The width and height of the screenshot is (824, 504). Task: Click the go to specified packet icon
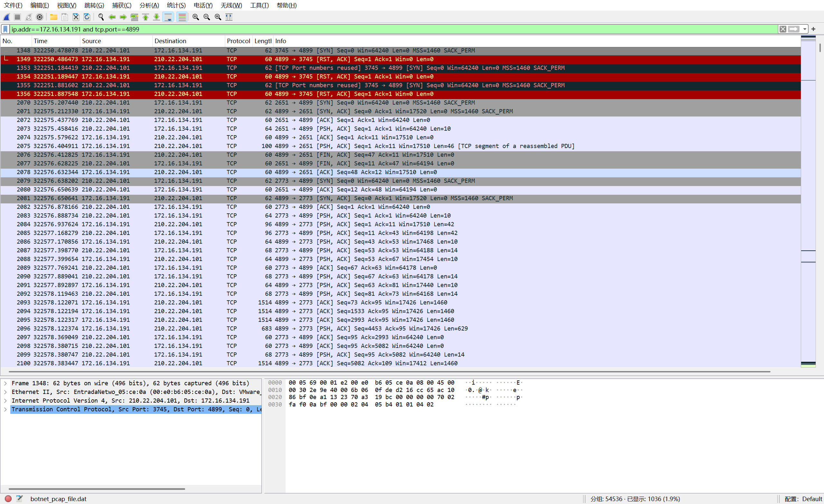pos(134,17)
